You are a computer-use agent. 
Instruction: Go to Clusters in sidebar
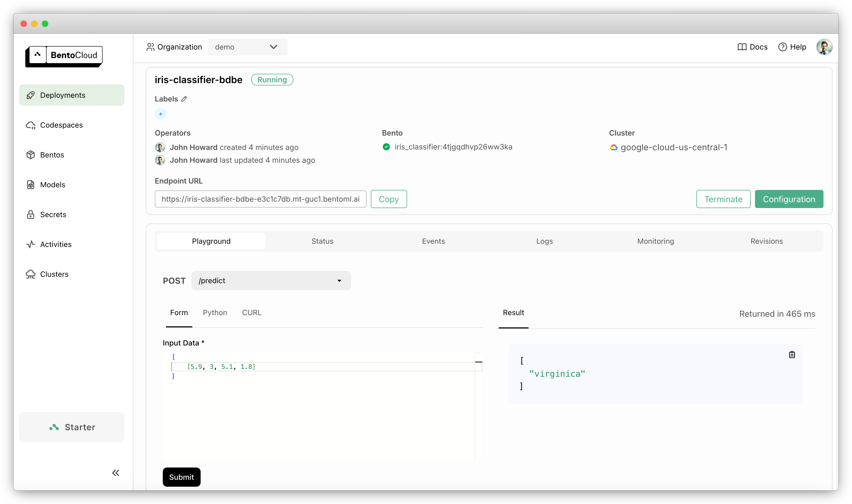tap(72, 274)
